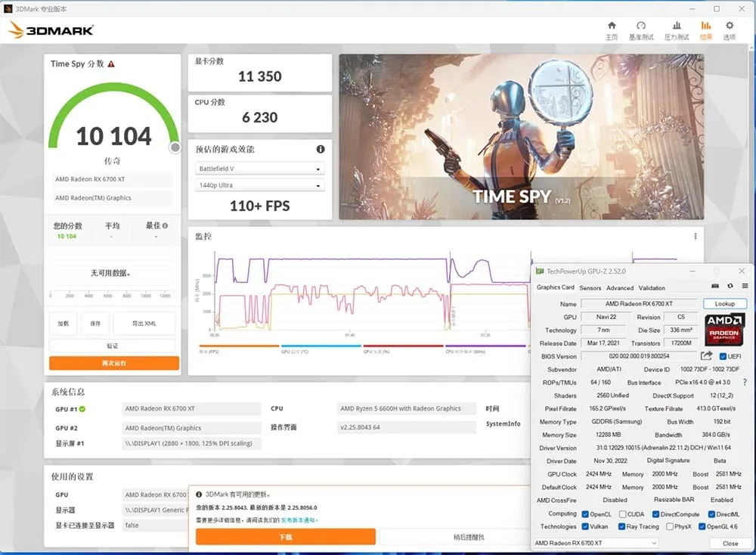Open the Advanced tab in GPU-Z

click(x=620, y=287)
